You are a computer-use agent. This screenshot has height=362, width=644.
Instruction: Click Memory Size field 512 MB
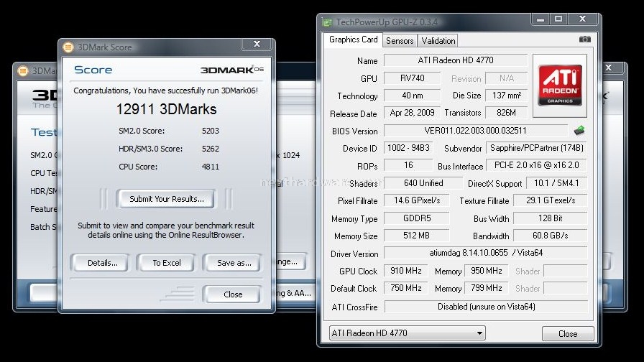pyautogui.click(x=416, y=236)
